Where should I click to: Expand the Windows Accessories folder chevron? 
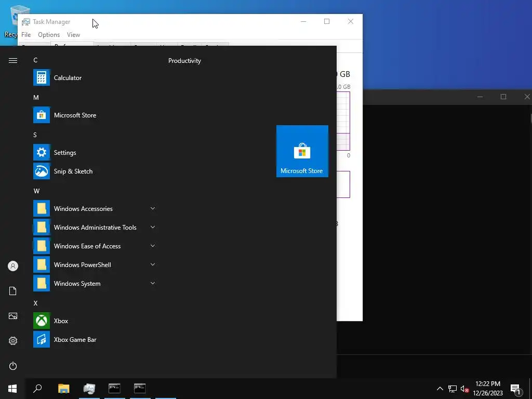153,208
